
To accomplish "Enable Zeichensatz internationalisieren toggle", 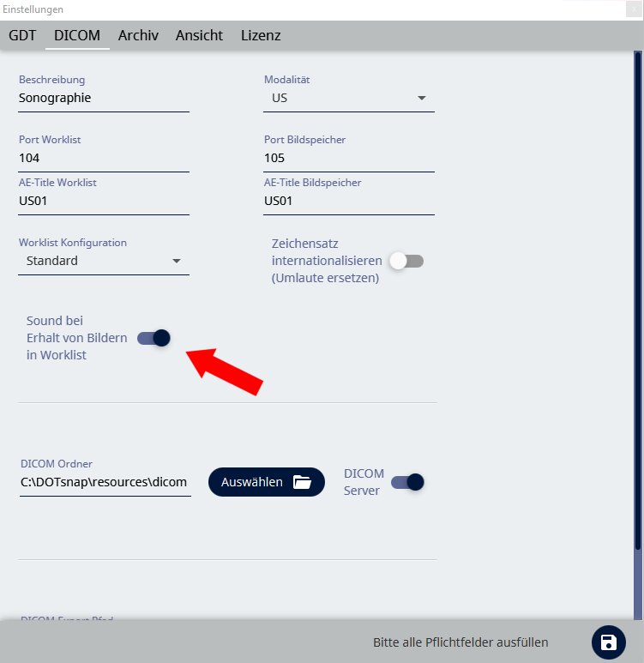I will 406,261.
